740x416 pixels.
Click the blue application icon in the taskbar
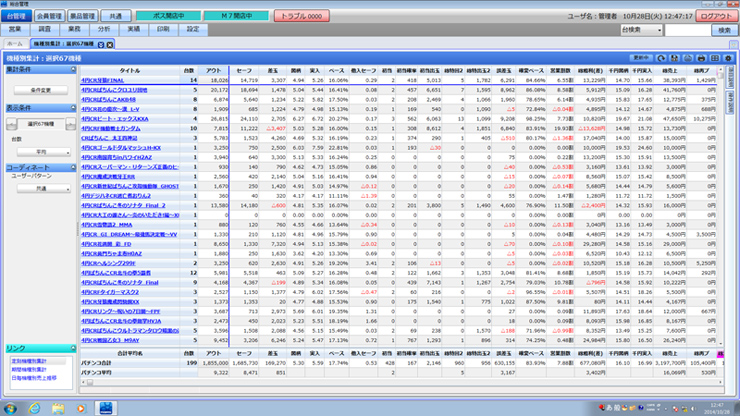106,408
